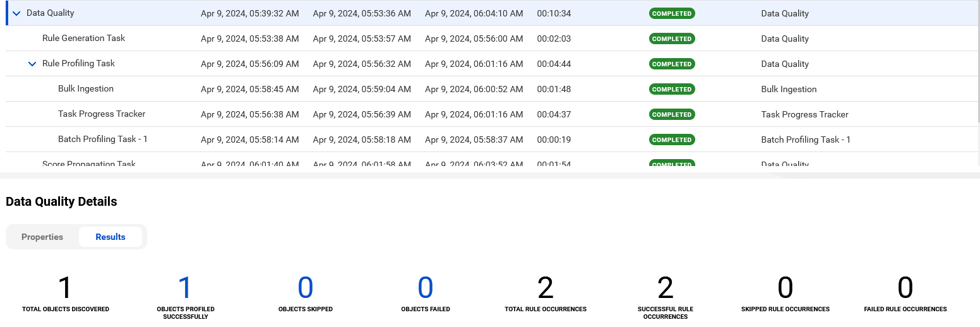
Task: Select the Task Progress Tracker row name
Action: tap(102, 114)
